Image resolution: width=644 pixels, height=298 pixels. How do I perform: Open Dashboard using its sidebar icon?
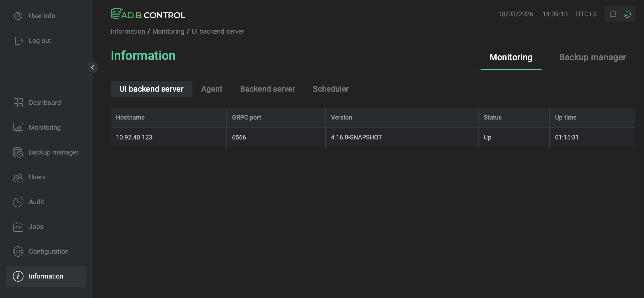click(x=18, y=102)
